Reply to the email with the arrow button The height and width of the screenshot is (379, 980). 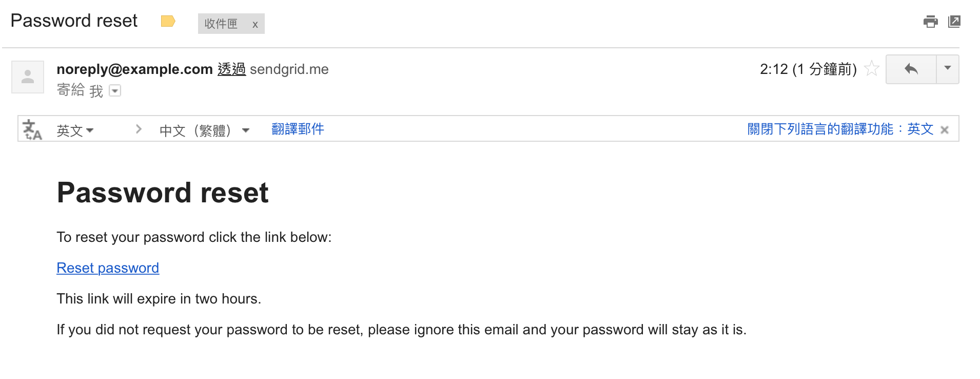coord(911,69)
